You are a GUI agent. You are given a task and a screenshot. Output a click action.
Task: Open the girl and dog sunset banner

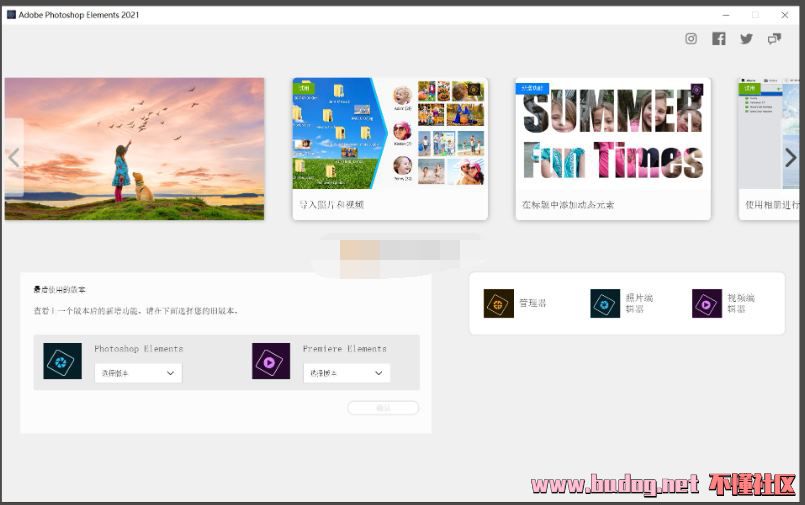point(135,149)
